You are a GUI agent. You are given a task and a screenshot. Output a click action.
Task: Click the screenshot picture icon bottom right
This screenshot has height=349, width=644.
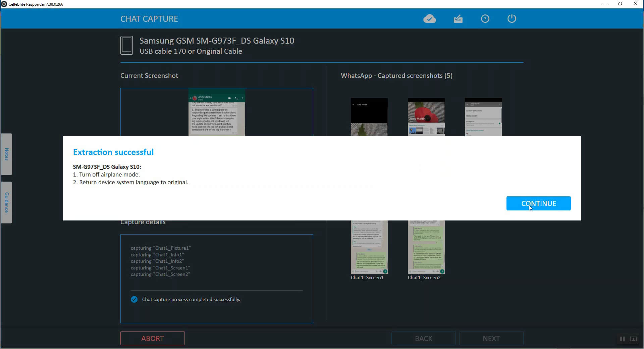pos(633,339)
